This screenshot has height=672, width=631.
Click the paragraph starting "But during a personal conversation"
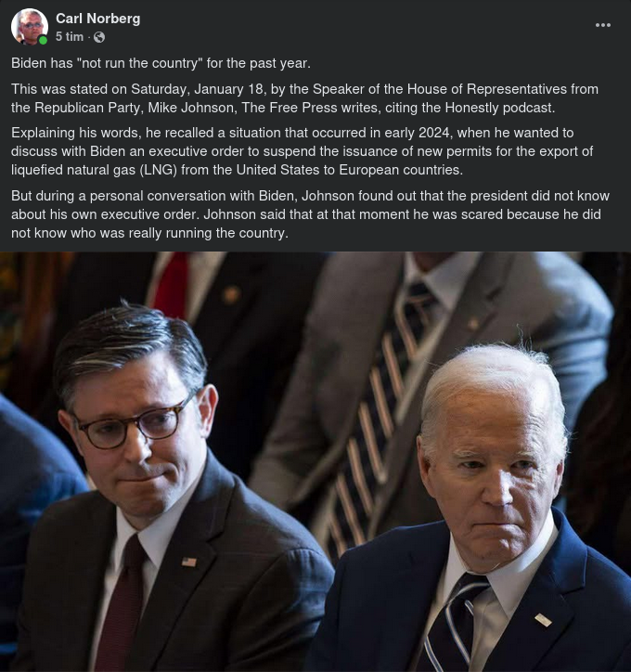click(310, 214)
